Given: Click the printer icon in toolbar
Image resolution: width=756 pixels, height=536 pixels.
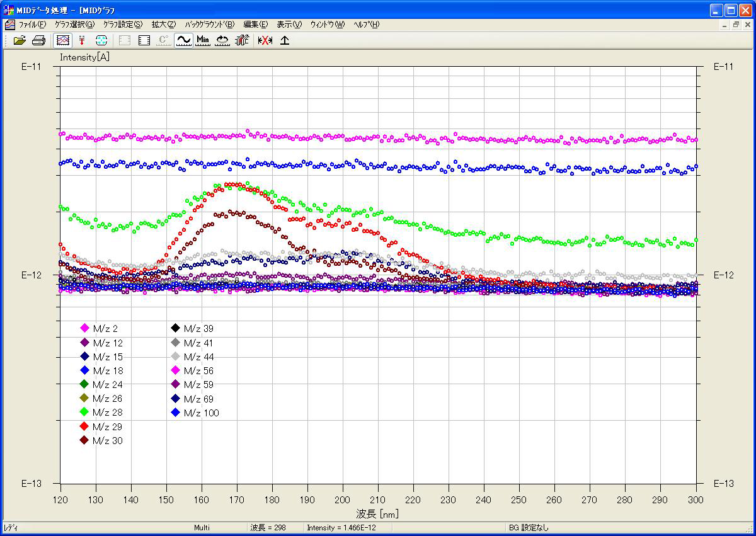Looking at the screenshot, I should coord(38,40).
